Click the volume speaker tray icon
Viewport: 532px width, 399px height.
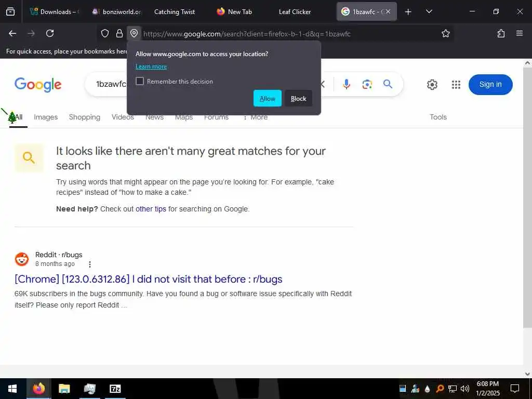[464, 389]
